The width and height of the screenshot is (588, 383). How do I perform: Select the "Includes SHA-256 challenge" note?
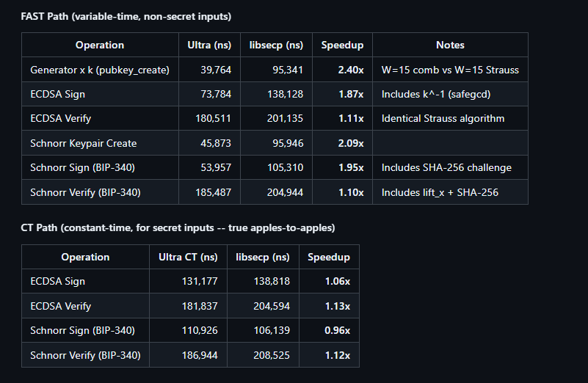tap(446, 168)
